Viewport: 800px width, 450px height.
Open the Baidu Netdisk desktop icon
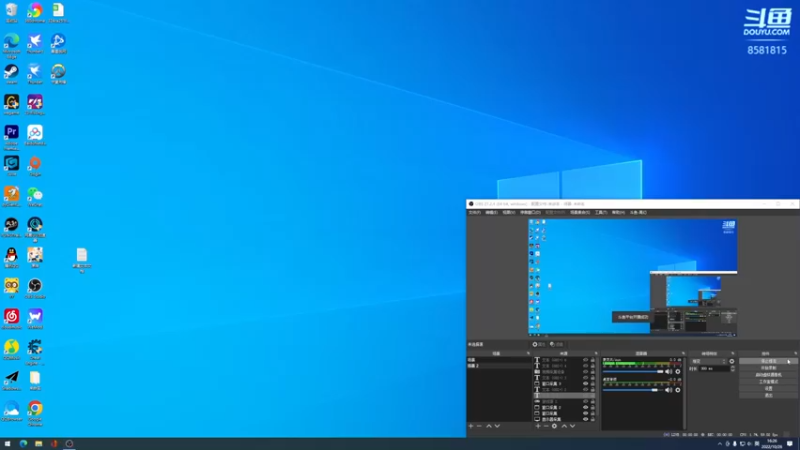coord(35,135)
